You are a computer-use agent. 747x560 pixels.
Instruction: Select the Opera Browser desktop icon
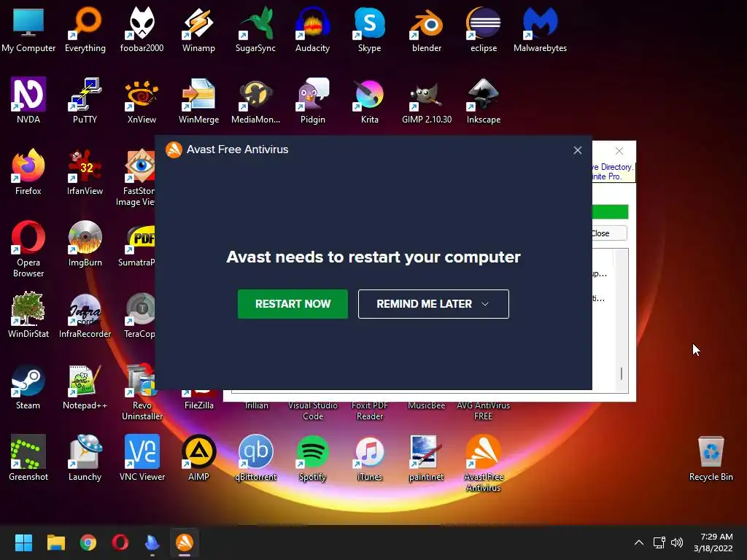coord(28,249)
